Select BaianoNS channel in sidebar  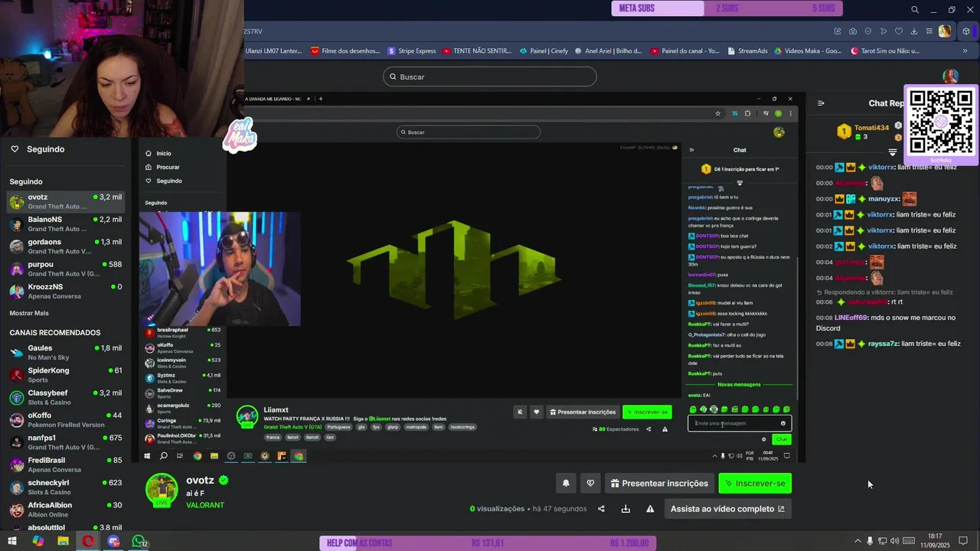[x=65, y=223]
